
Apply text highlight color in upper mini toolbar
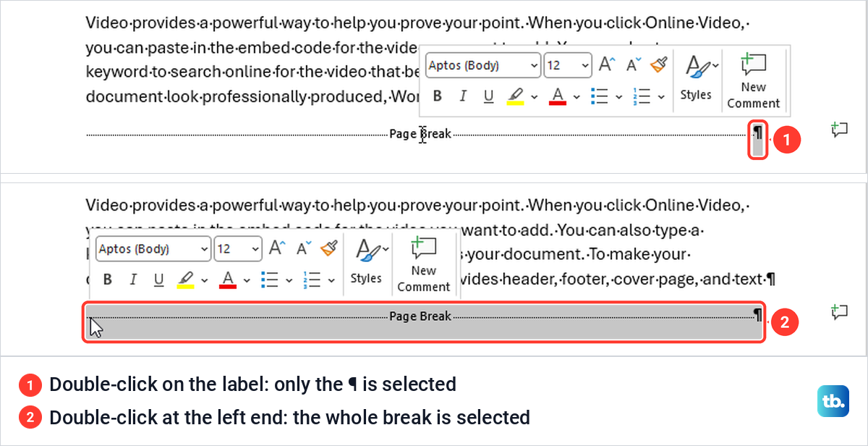click(515, 96)
